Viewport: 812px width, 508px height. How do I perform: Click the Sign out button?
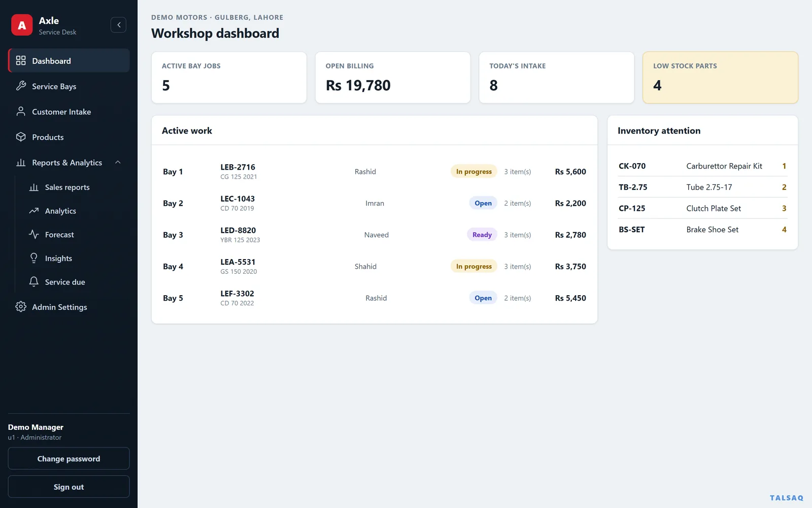tap(69, 487)
